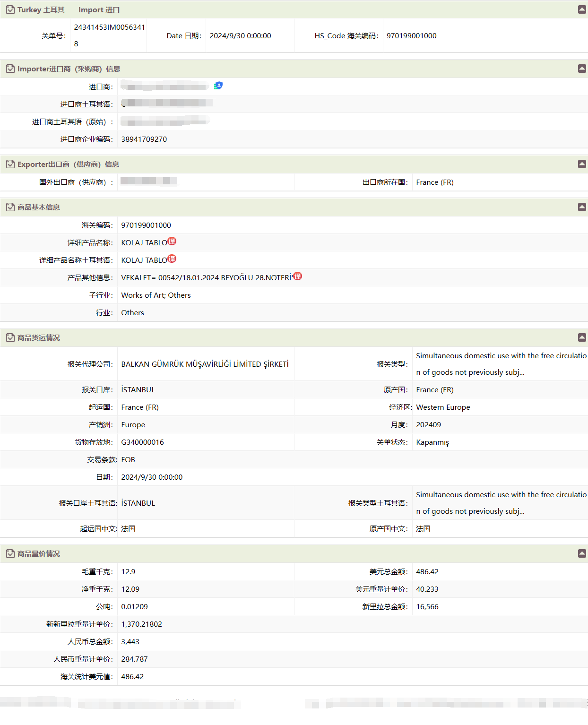This screenshot has height=725, width=588.
Task: Select the BALKAN GÜMRÜK MÜŞAVİRLİĞİ company name
Action: coord(205,364)
